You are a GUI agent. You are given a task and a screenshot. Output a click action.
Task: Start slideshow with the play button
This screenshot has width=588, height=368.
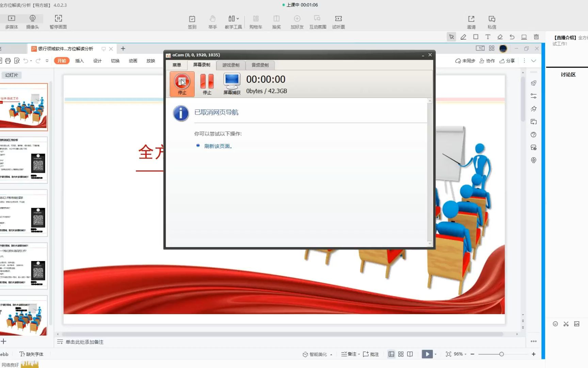point(427,354)
